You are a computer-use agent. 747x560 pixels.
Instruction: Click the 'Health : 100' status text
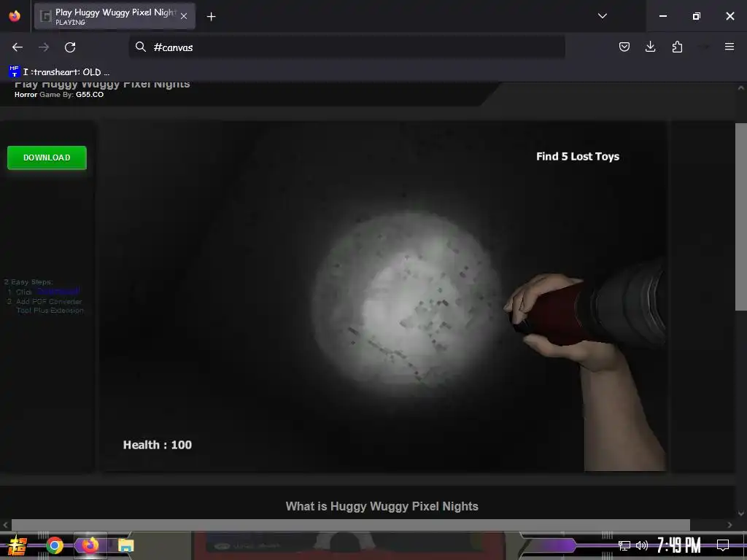[x=158, y=445]
